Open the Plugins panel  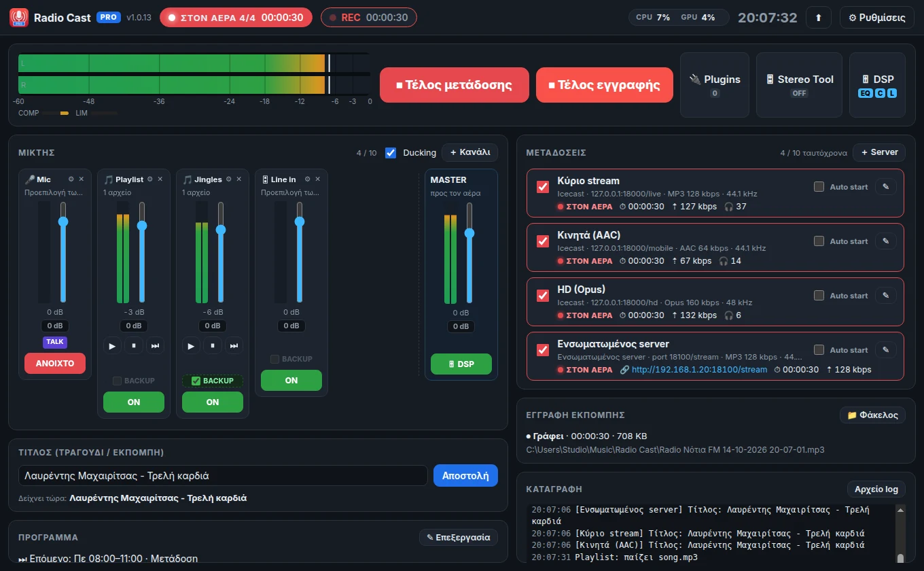(715, 85)
